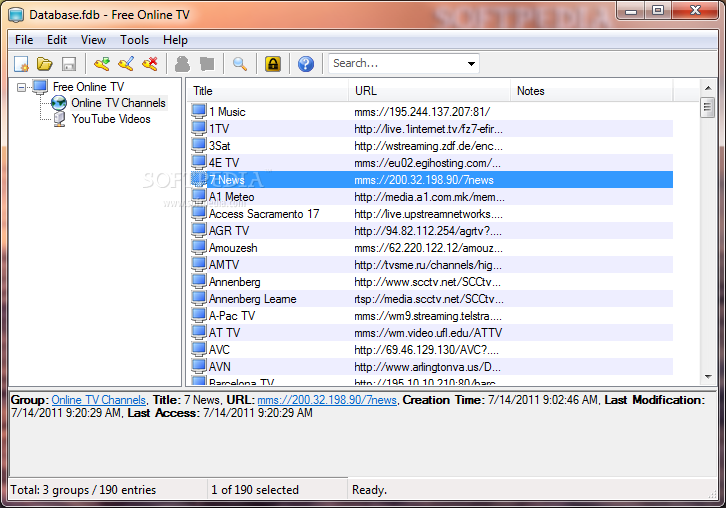The width and height of the screenshot is (726, 508).
Task: Open the Tools menu
Action: 135,40
